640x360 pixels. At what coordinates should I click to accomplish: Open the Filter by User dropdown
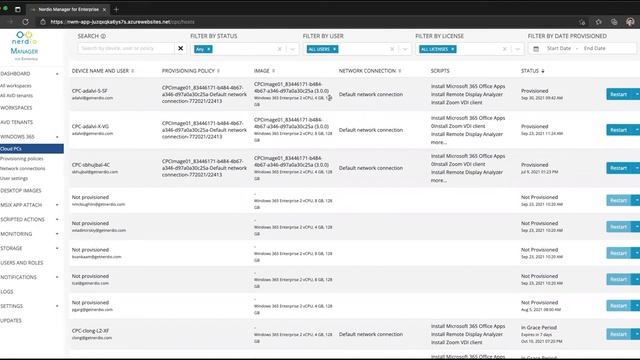coord(405,49)
